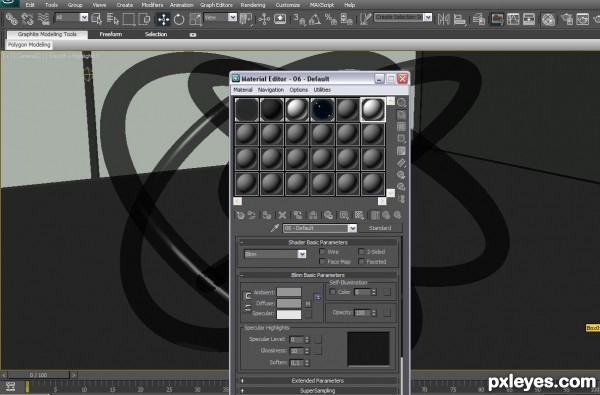
Task: Click the Unlink Selection tool
Action: [28, 18]
